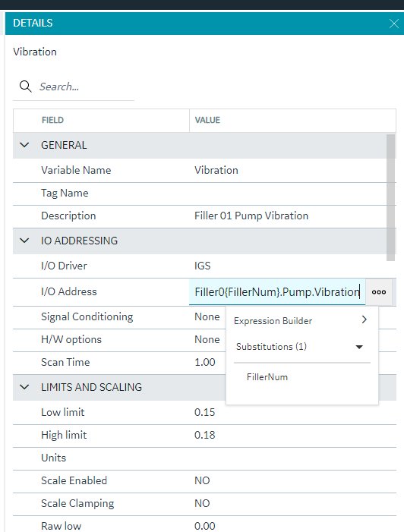
Task: Close the DETAILS panel with X icon
Action: pyautogui.click(x=394, y=24)
